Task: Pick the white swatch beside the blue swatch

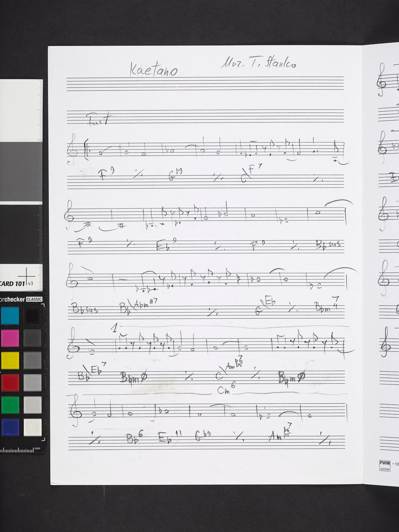Action: point(32,427)
